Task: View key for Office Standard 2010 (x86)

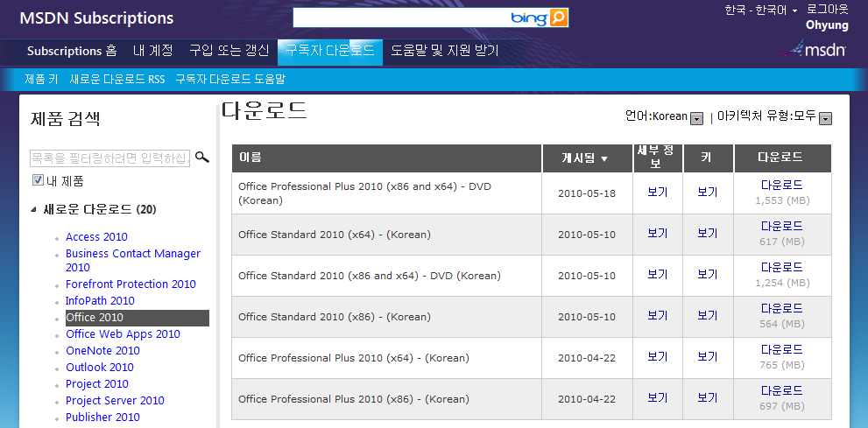Action: (x=708, y=316)
